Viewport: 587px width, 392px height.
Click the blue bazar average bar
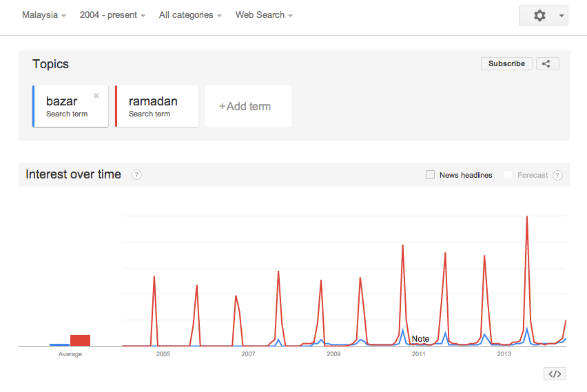click(59, 344)
